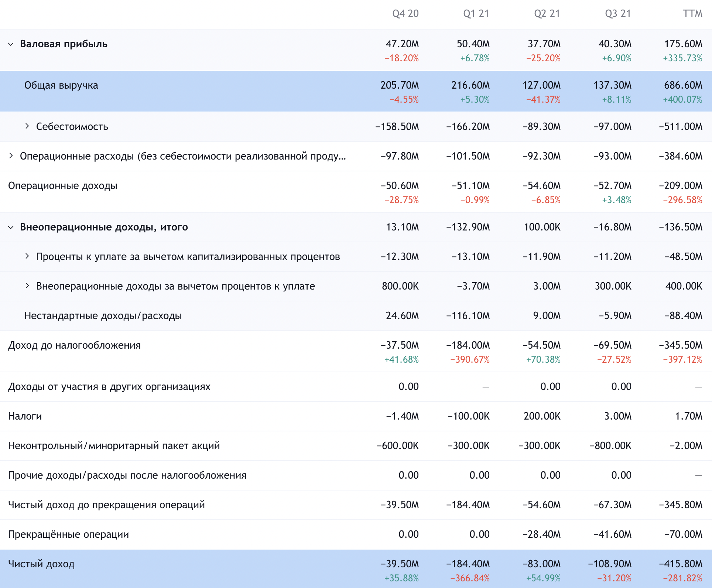Expand the Себестоимость row

coord(27,126)
